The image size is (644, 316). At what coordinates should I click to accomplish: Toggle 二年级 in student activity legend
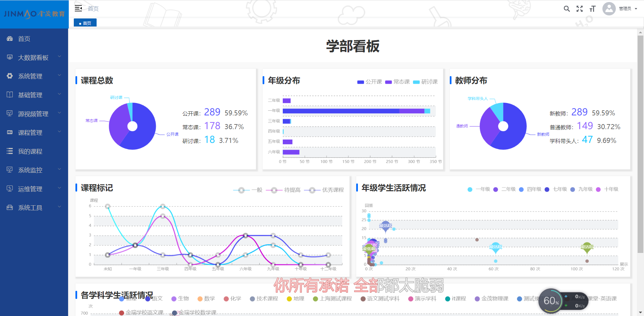tap(504, 189)
